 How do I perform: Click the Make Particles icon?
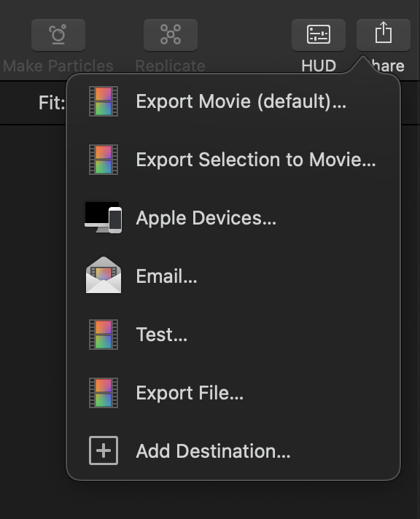point(58,35)
